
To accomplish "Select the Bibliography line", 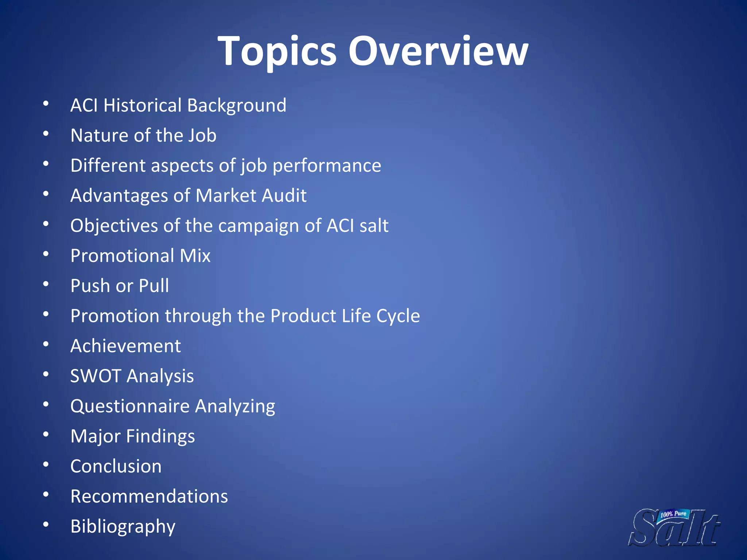I will click(x=123, y=527).
